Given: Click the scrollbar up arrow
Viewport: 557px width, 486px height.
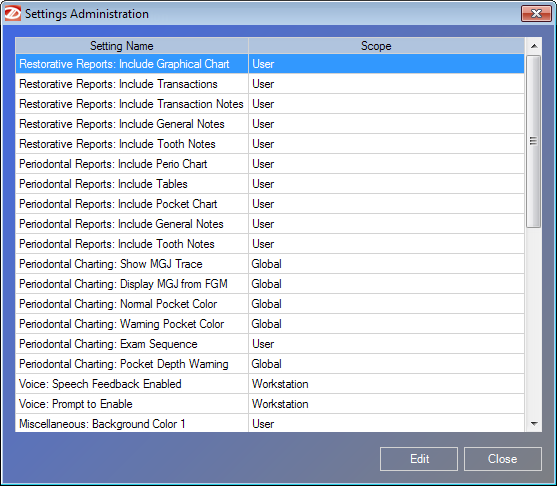Looking at the screenshot, I should pos(534,46).
